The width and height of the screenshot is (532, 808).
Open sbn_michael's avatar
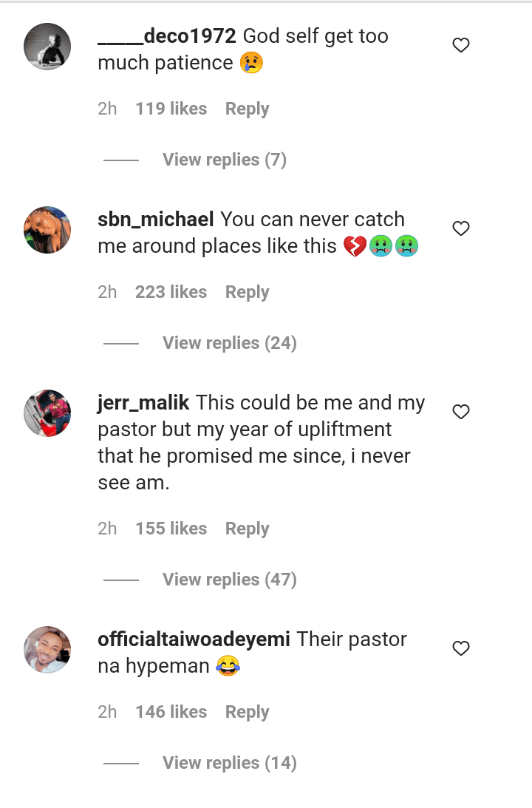[x=47, y=230]
